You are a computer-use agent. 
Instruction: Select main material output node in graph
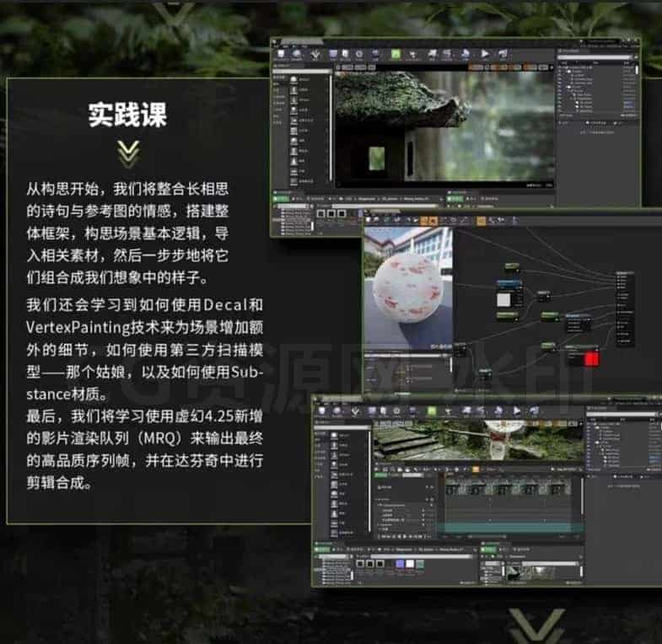pyautogui.click(x=624, y=308)
